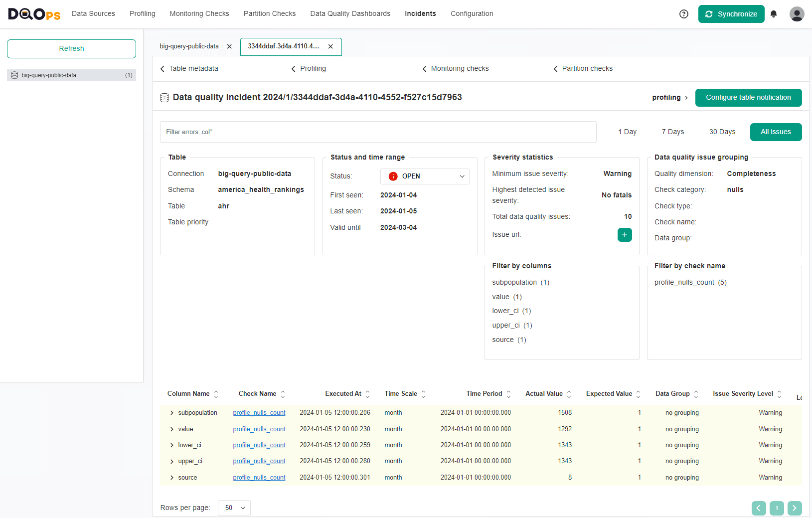Open the Status OPEN dropdown
This screenshot has height=518, width=812.
[x=425, y=176]
